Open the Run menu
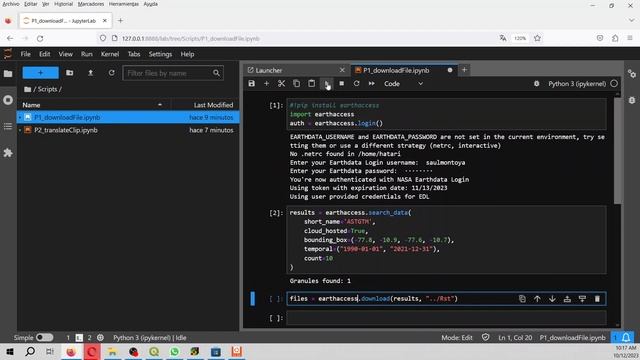The width and height of the screenshot is (640, 360). tap(87, 54)
